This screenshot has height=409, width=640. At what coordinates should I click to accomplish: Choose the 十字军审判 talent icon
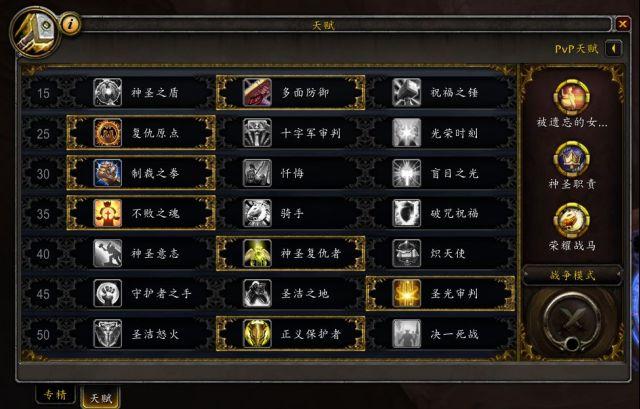[257, 133]
